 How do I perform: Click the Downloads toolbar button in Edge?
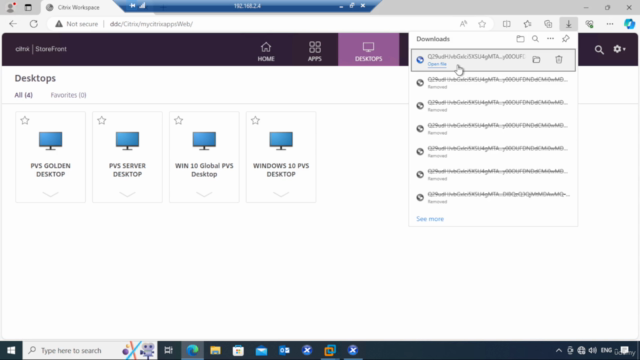tap(568, 24)
